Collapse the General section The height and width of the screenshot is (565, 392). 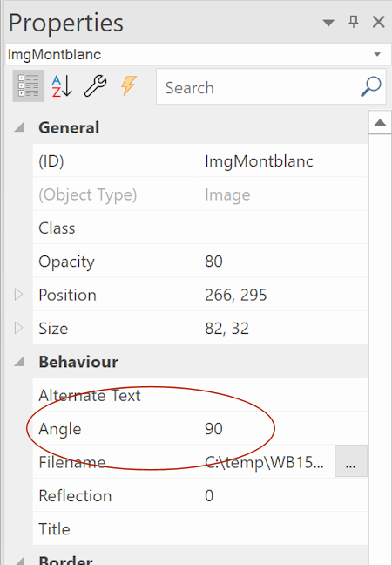(19, 127)
